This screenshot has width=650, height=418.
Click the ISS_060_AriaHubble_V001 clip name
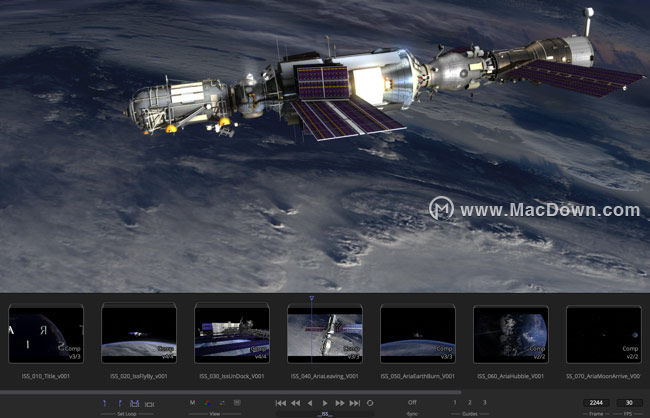tap(510, 377)
